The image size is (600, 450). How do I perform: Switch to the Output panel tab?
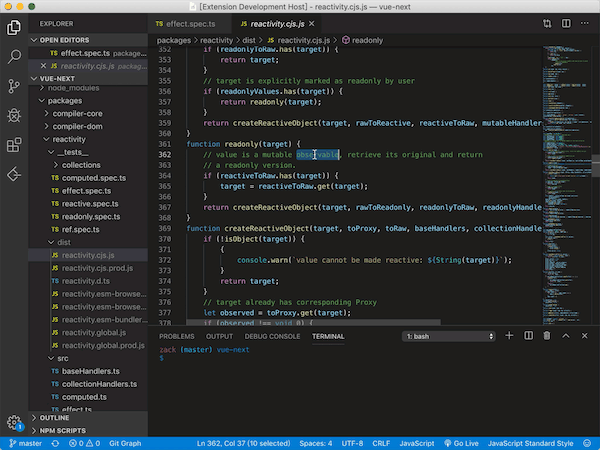point(219,336)
